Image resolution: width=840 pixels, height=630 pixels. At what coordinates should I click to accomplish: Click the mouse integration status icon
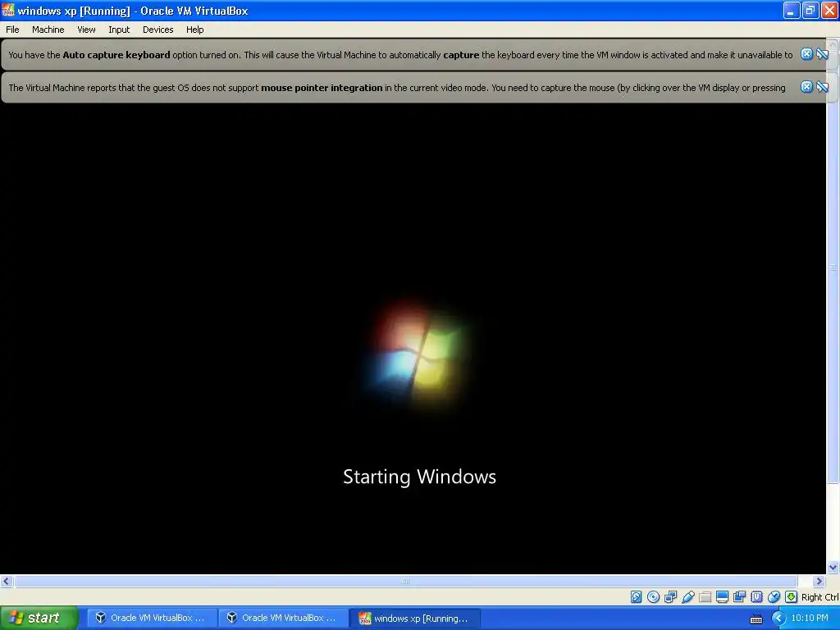tap(774, 597)
